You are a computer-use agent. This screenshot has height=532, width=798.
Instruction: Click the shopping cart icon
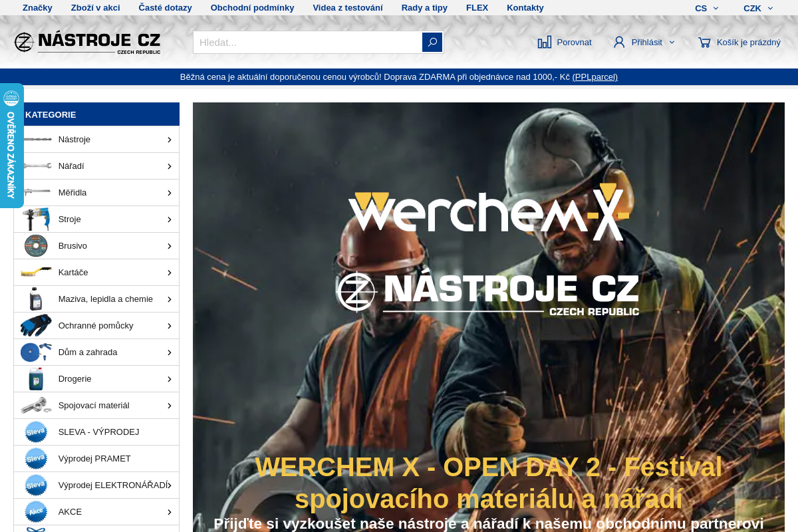(704, 42)
